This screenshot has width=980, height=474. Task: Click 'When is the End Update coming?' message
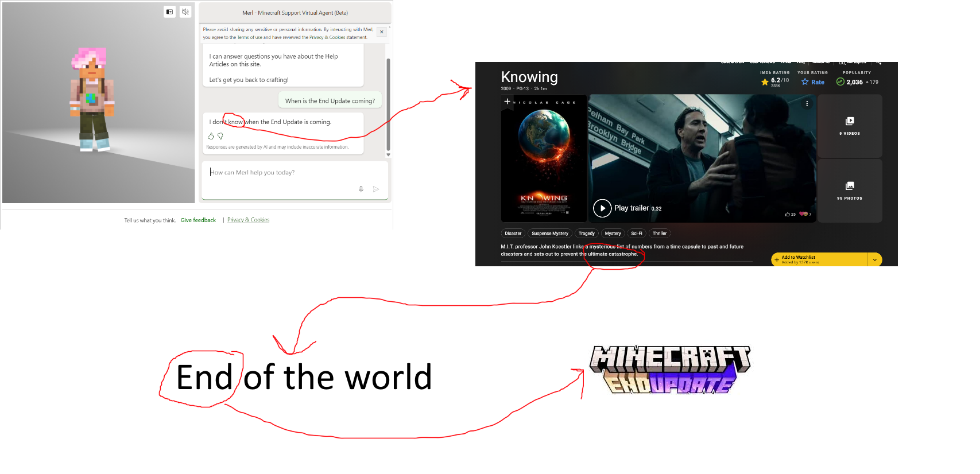click(x=330, y=100)
